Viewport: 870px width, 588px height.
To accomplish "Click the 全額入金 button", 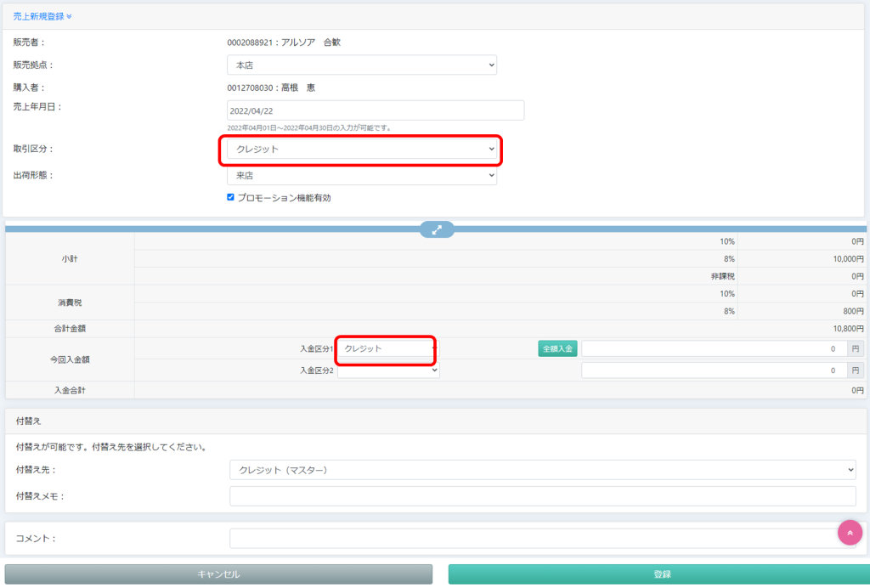I will tap(557, 348).
